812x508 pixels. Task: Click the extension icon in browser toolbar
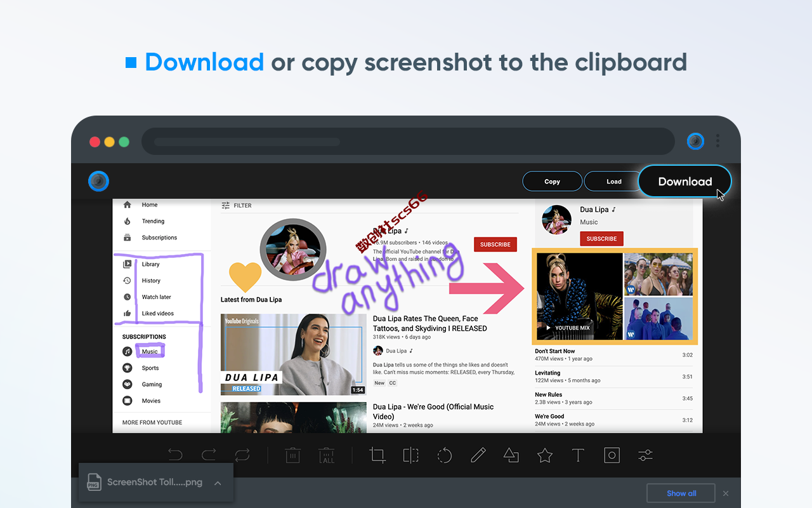point(695,141)
